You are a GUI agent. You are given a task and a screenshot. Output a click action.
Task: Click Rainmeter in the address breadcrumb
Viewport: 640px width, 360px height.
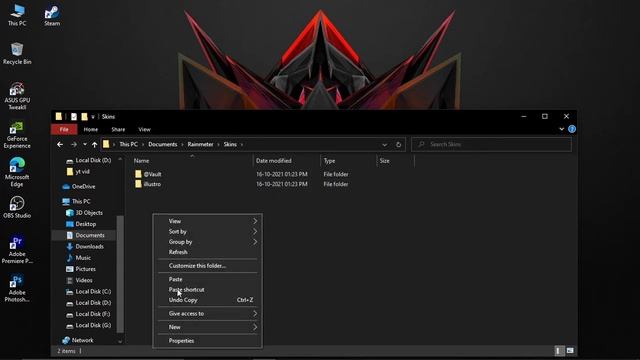pyautogui.click(x=200, y=144)
